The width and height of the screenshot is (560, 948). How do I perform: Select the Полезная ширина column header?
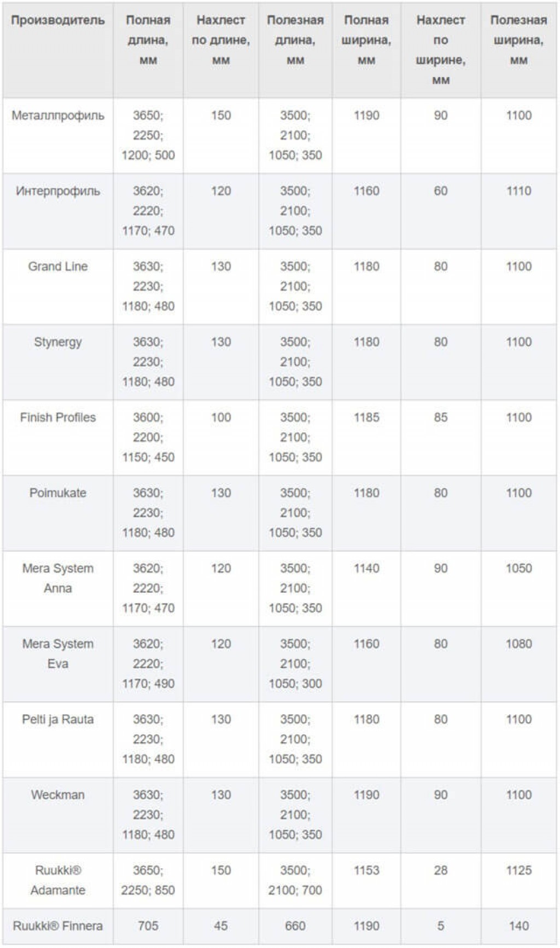[x=518, y=41]
